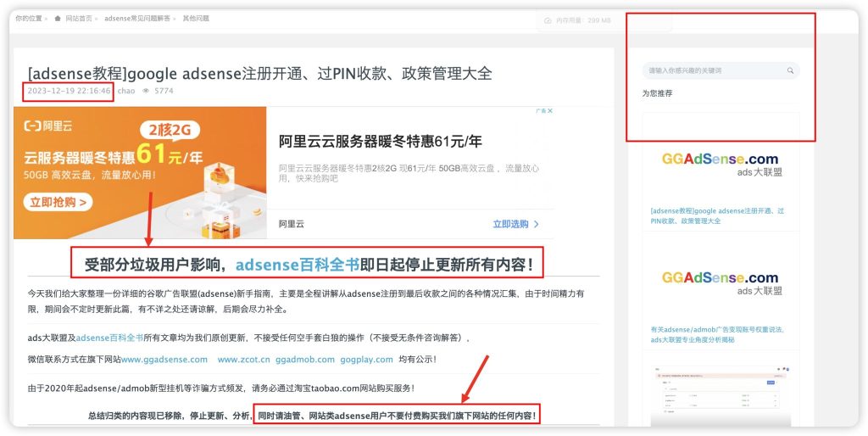Open the 其他问题 breadcrumb category
The height and width of the screenshot is (436, 868).
[196, 19]
